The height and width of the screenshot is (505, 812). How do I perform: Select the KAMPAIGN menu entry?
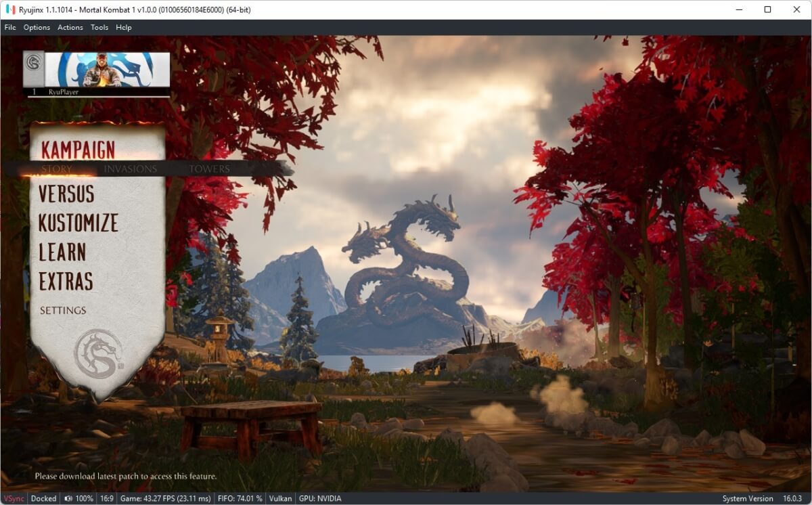coord(78,150)
